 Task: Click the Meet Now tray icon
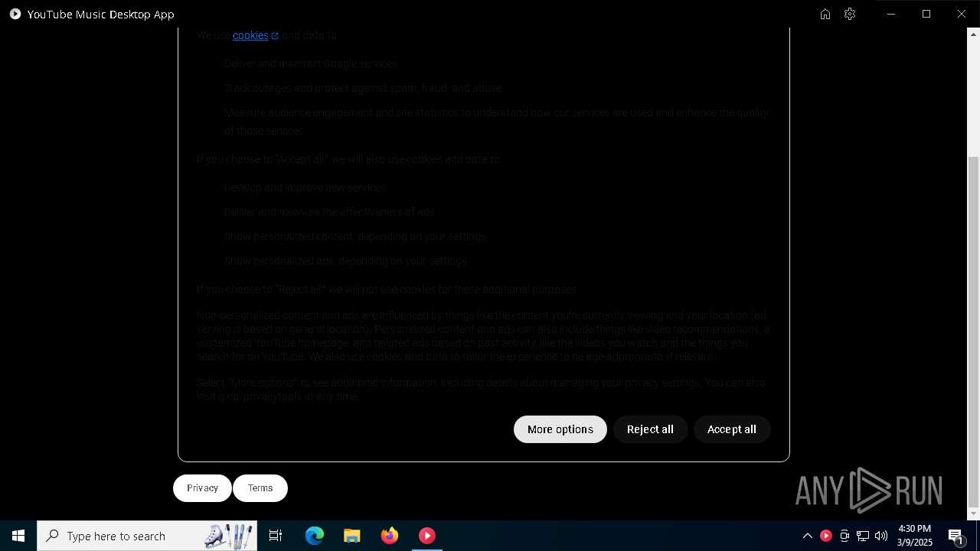click(844, 536)
